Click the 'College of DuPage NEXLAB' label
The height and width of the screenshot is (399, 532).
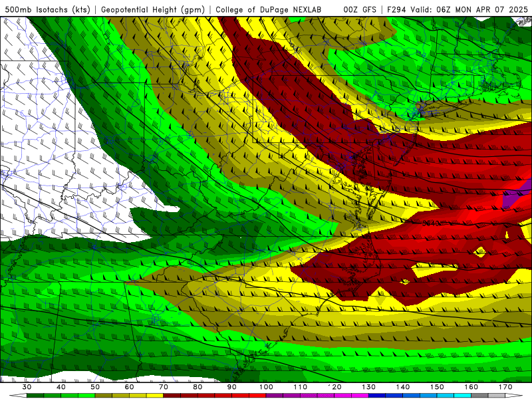pos(269,10)
